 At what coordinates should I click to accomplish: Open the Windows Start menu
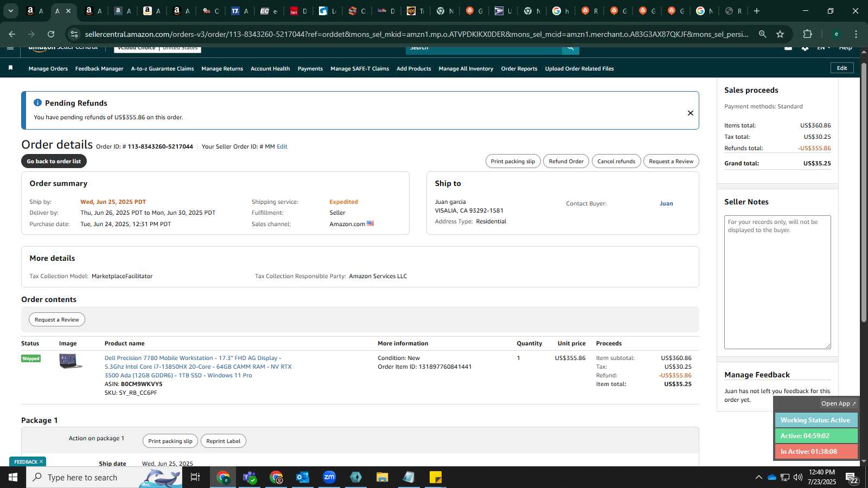(12, 477)
